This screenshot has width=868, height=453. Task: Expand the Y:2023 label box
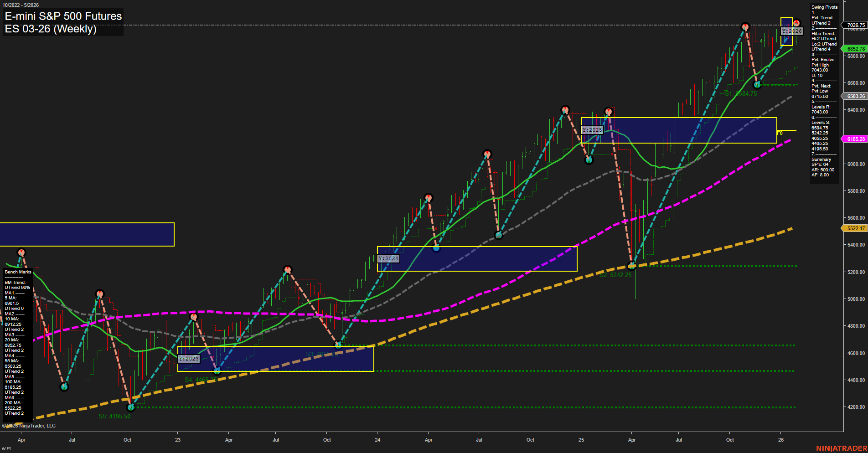[189, 359]
